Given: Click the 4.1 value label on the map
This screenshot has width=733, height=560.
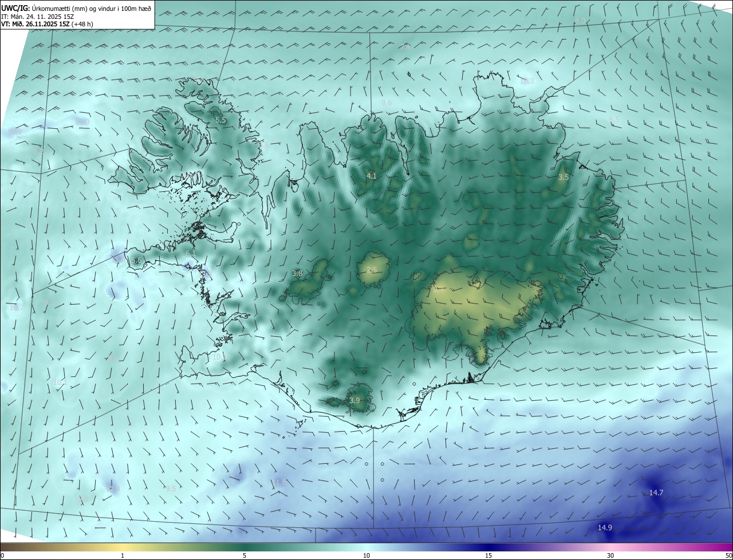Looking at the screenshot, I should 372,176.
